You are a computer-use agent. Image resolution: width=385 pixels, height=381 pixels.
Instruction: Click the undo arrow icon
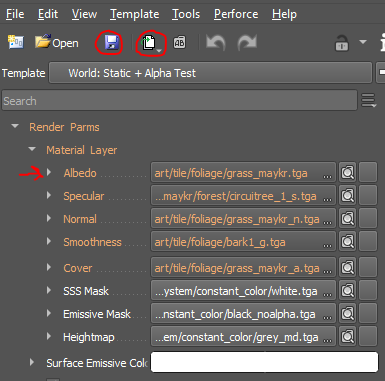coord(216,43)
